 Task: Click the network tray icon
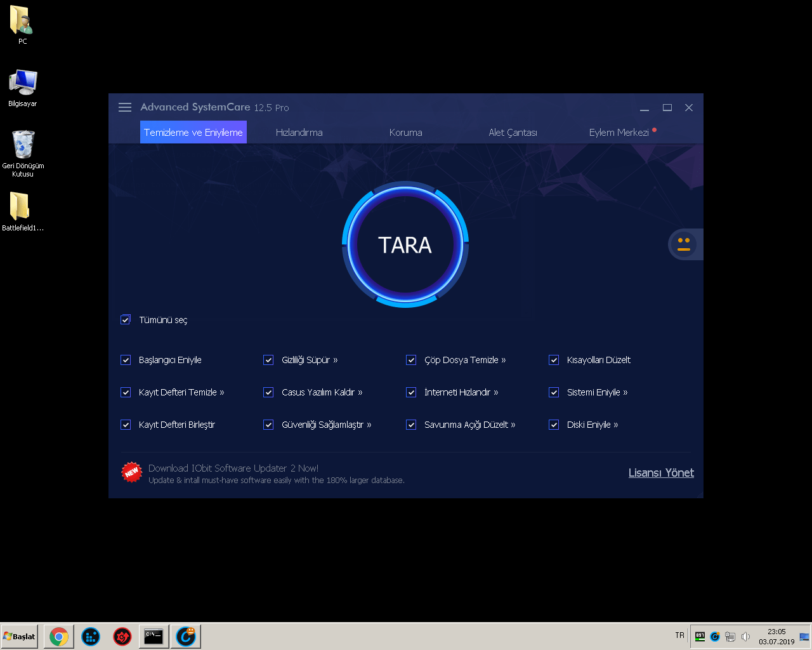click(x=730, y=637)
